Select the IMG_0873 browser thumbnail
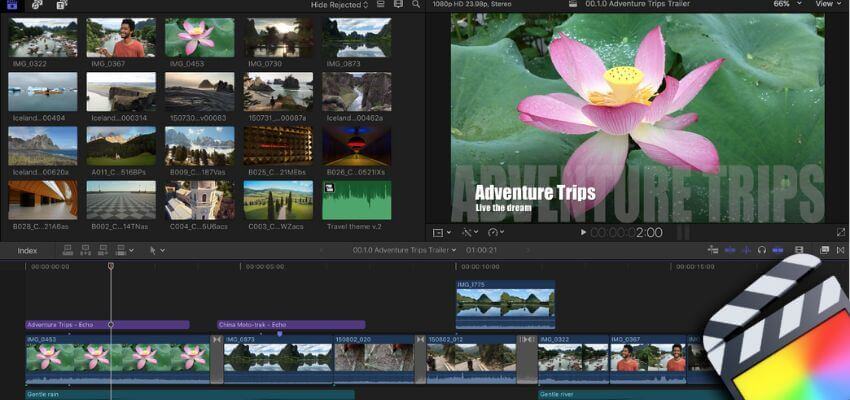 357,37
